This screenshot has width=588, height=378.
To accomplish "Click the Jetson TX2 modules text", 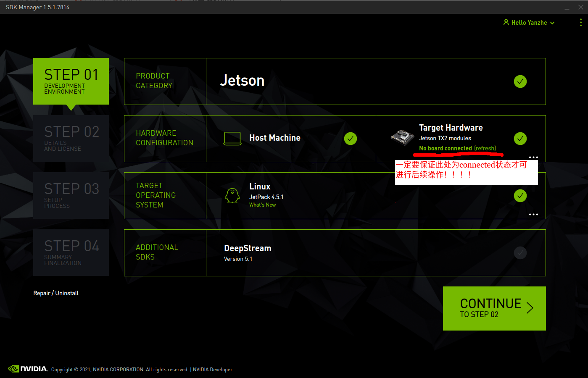I will tap(445, 138).
